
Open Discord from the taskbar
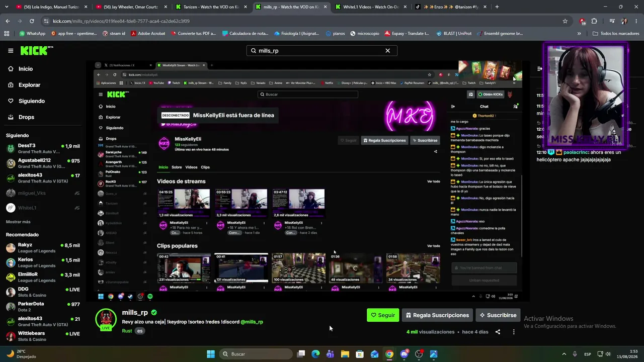point(404,354)
